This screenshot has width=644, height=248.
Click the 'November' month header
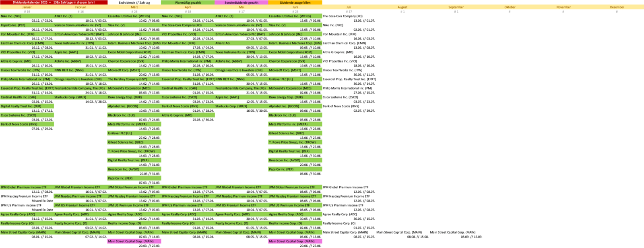coord(563,7)
